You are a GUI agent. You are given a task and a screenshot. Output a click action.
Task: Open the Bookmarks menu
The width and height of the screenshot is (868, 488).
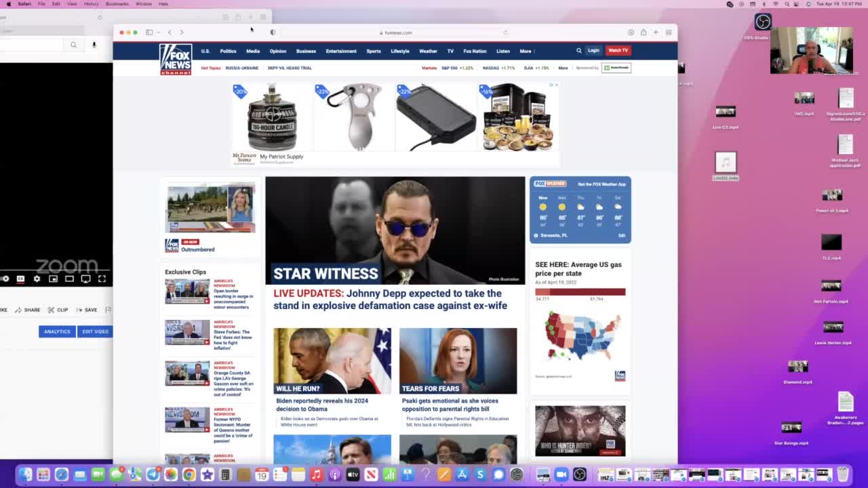click(117, 4)
